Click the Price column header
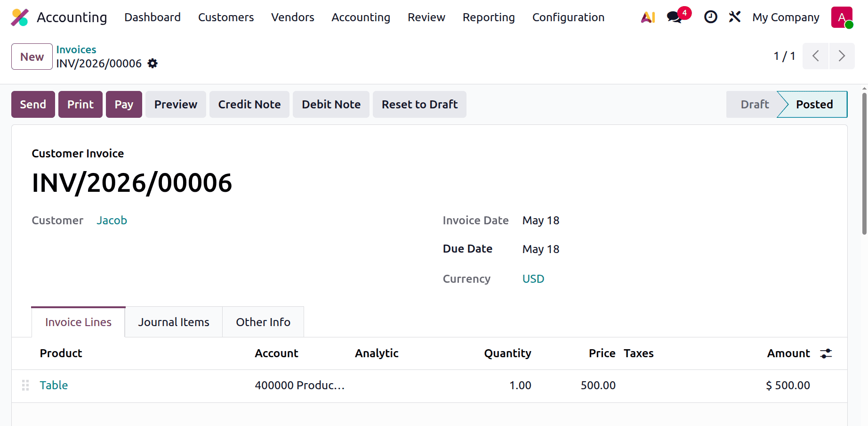This screenshot has width=868, height=426. [602, 353]
